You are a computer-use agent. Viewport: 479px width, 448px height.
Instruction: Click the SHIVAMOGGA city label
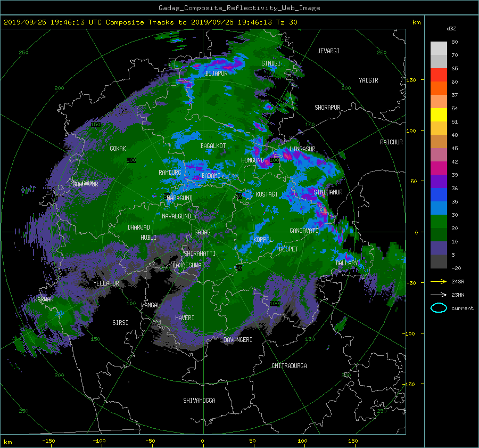[199, 401]
